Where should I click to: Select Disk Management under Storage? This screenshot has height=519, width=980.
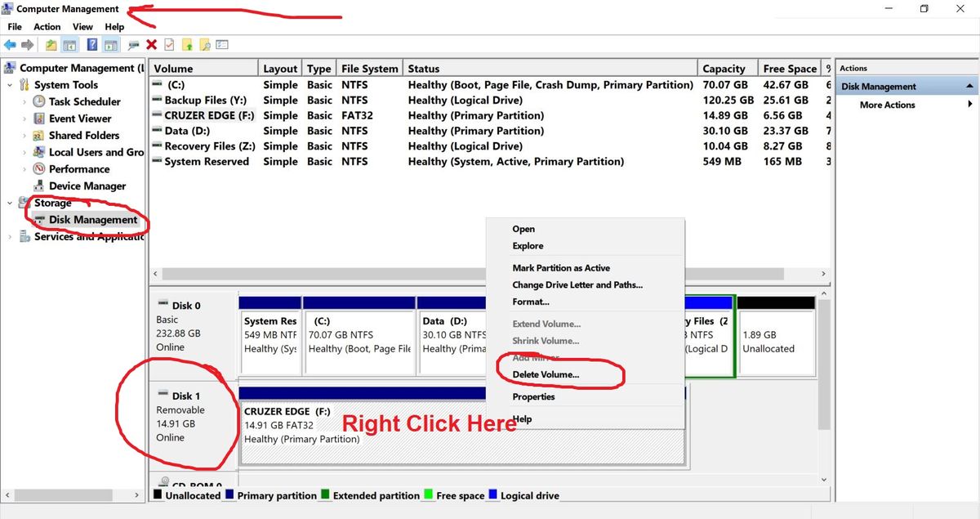click(92, 220)
